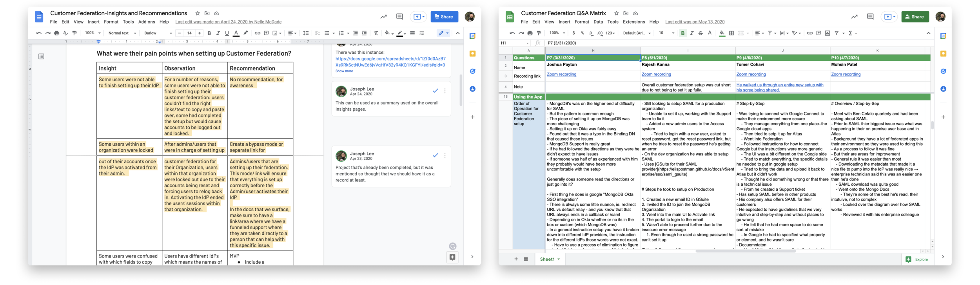Click the Sheets Explore button
980x285 pixels.
[x=917, y=259]
